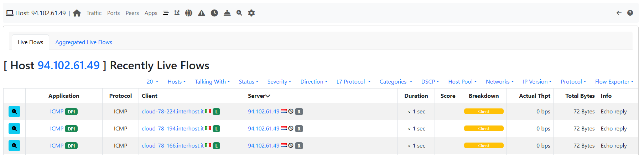Screen dimensions: 644x155
Task: Open client link cloud-78-166.interhost.it
Action: 173,145
